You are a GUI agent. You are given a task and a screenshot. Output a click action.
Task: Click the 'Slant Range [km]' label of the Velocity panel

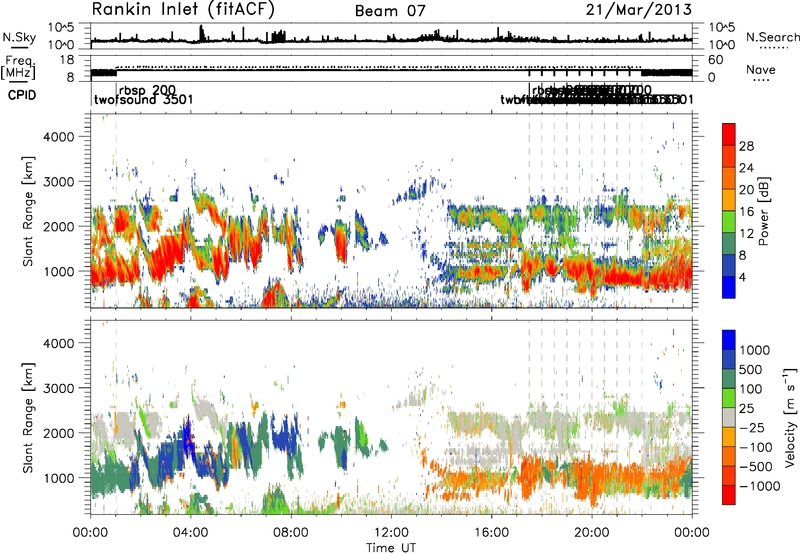pos(28,418)
